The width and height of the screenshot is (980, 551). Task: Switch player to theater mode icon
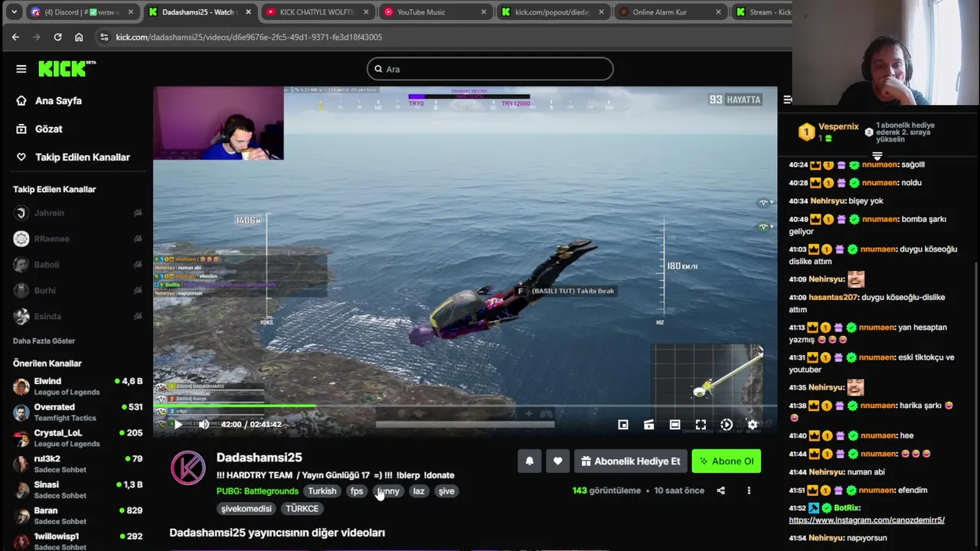click(649, 425)
